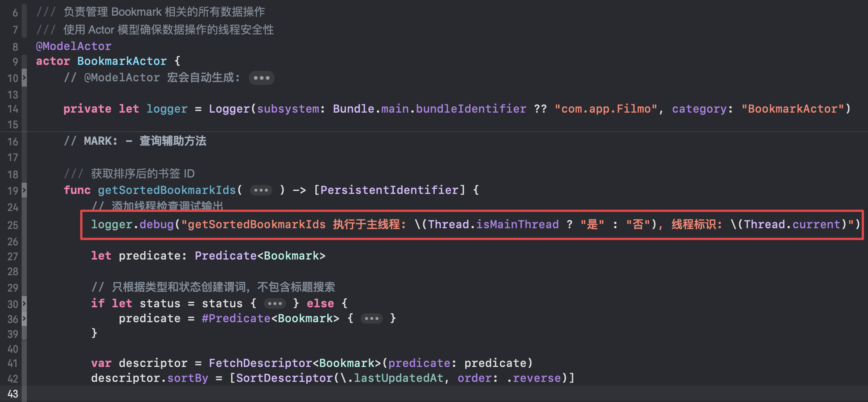Viewport: 868px width, 402px height.
Task: Click Thread.isMainThread in the debug log
Action: pos(493,224)
